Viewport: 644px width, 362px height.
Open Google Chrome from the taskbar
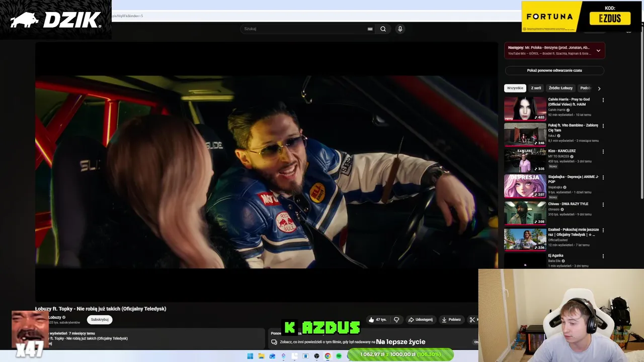pos(328,356)
